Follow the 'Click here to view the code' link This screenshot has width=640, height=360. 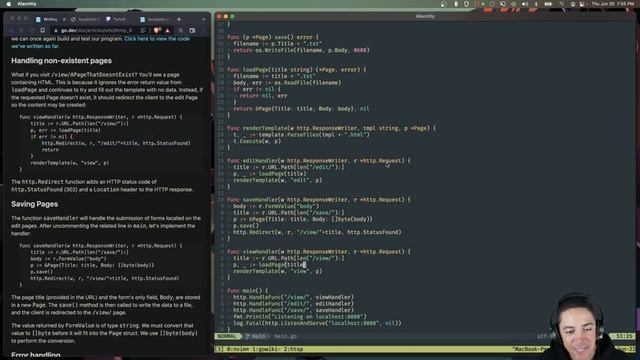pos(157,39)
